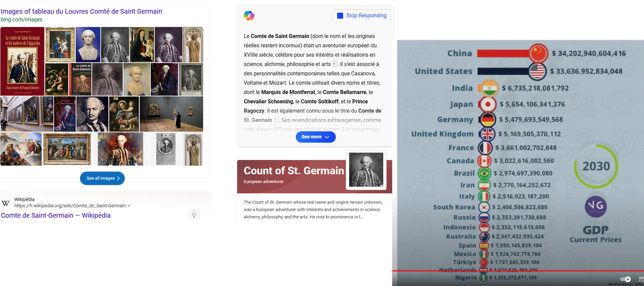The height and width of the screenshot is (286, 644).
Task: Click the Japan flag icon
Action: point(488,104)
